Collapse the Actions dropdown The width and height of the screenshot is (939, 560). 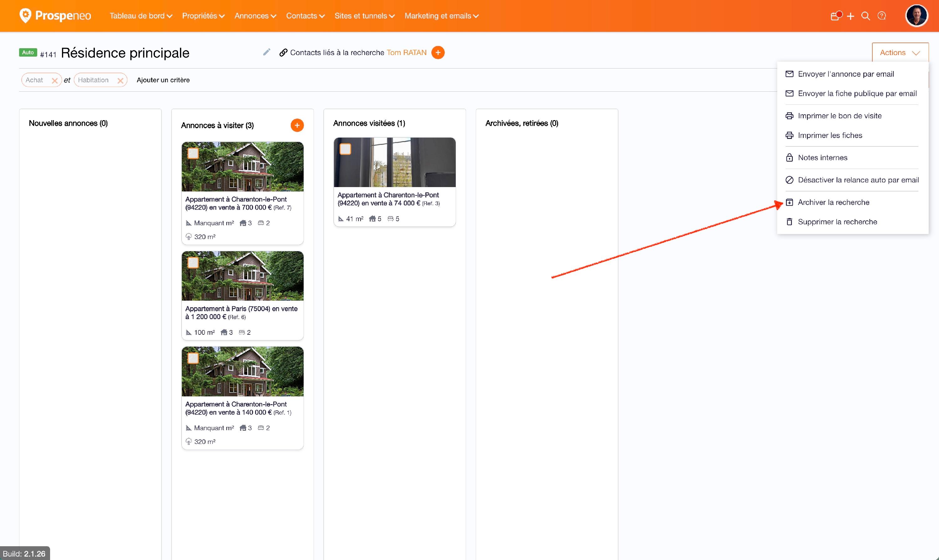click(x=900, y=53)
